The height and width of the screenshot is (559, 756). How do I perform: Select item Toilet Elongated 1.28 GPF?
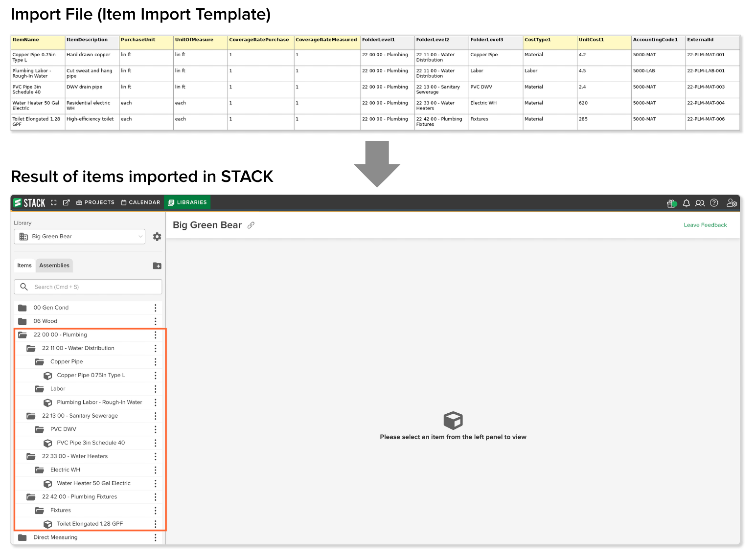(x=90, y=524)
